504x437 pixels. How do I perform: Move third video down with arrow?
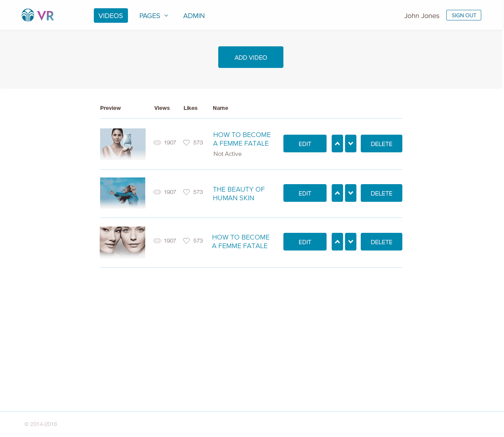(351, 242)
